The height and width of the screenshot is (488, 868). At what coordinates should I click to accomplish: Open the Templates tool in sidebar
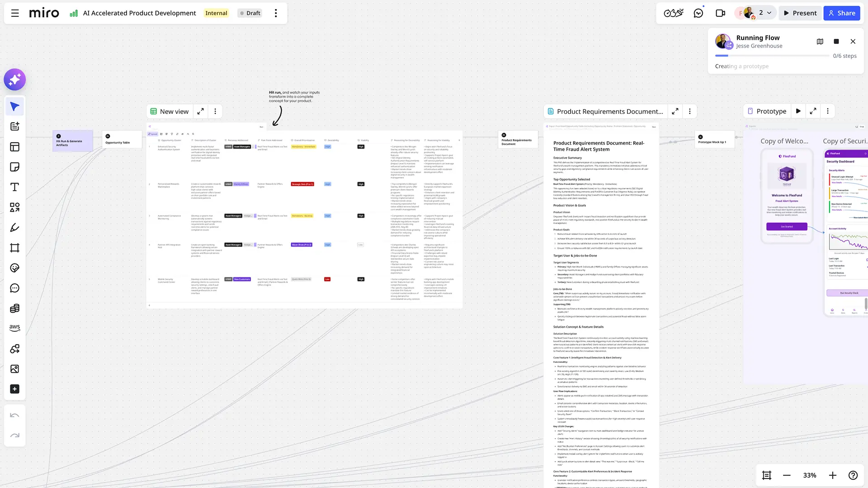point(14,147)
